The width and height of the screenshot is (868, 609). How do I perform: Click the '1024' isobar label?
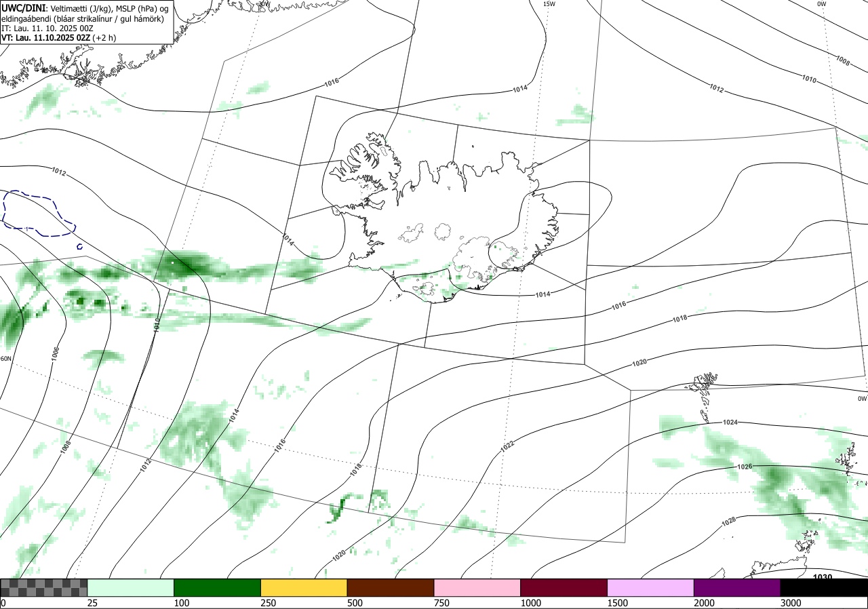(x=730, y=422)
